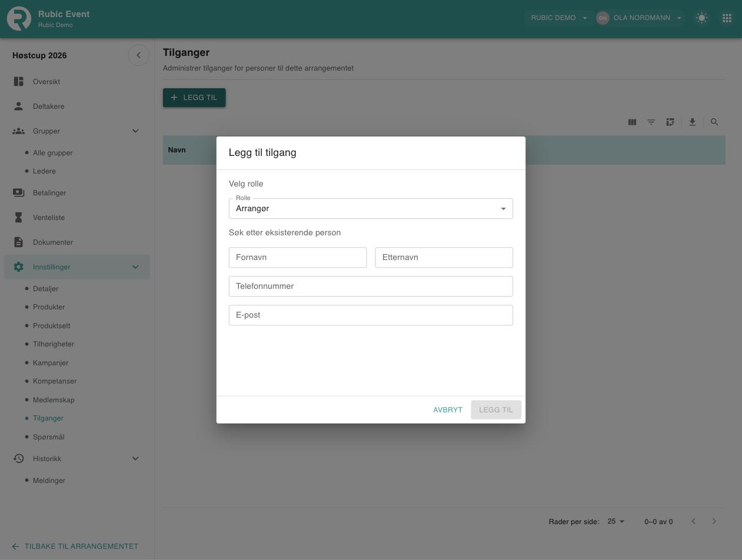Click the Innstillinger gear icon
The height and width of the screenshot is (560, 742).
(x=19, y=267)
